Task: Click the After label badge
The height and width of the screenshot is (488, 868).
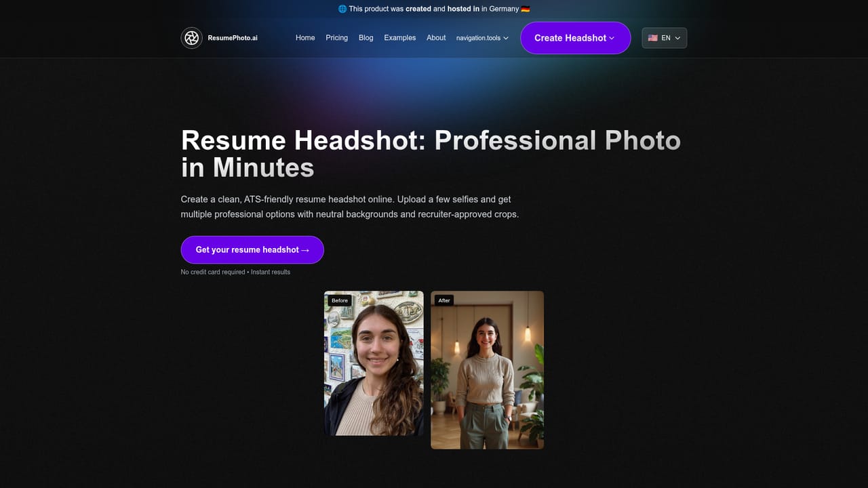Action: pyautogui.click(x=444, y=300)
